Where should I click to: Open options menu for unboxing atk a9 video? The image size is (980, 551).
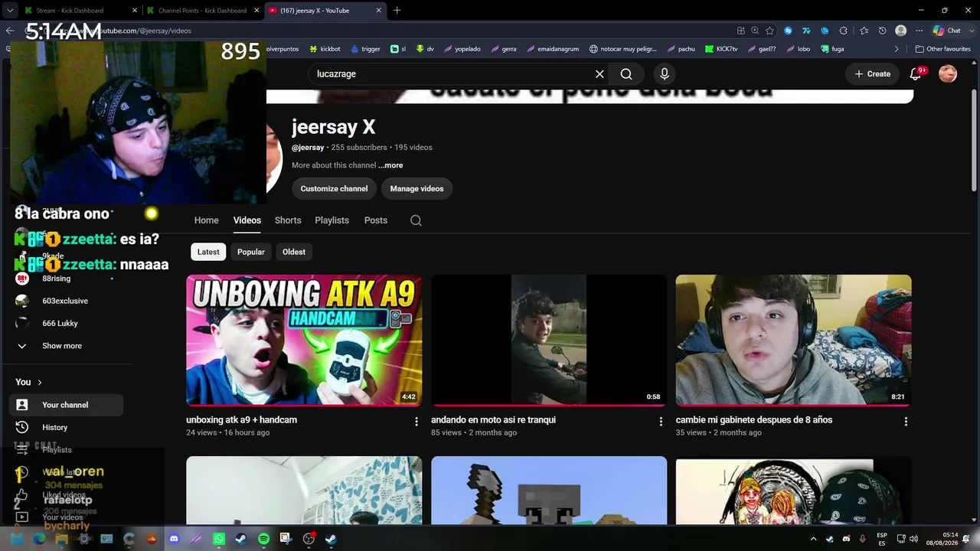coord(416,422)
